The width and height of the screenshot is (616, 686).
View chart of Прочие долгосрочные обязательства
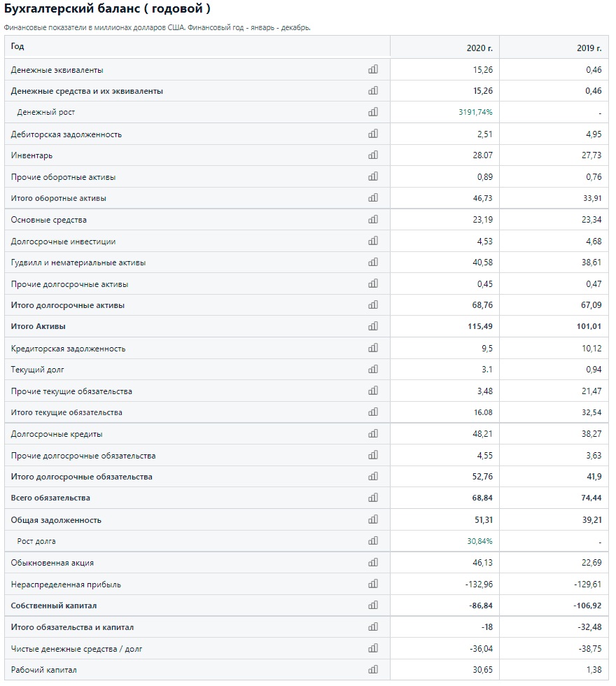372,455
